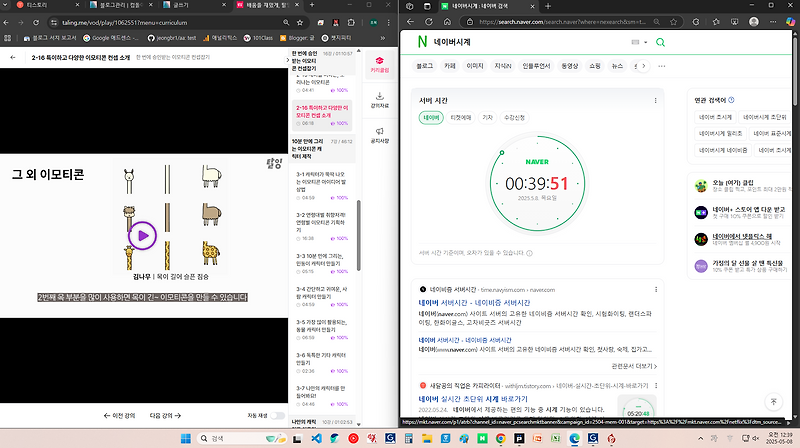Show hidden Chrome bookmarks with double chevron
The image size is (800, 448).
click(x=383, y=38)
